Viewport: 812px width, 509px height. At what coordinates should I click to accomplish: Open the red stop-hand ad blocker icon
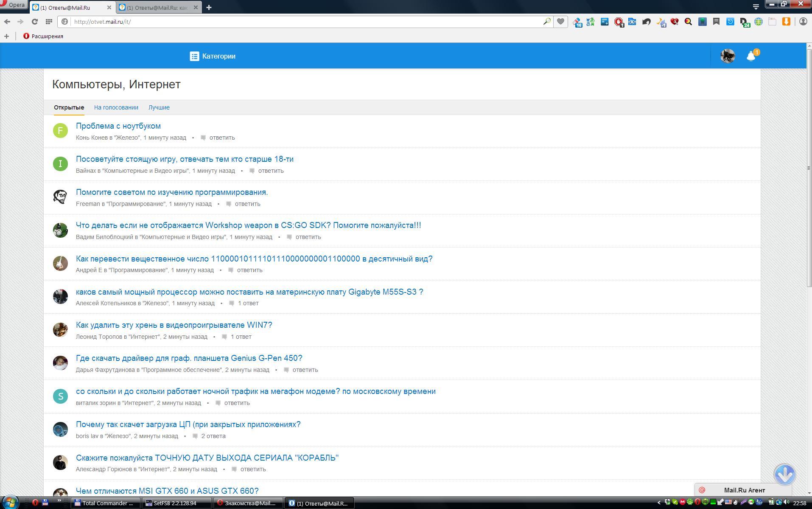click(x=619, y=22)
